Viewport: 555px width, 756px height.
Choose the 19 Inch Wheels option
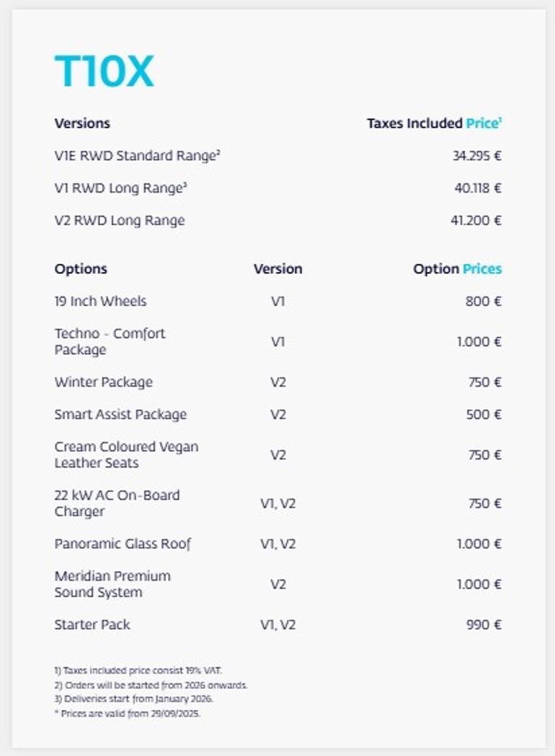[x=100, y=302]
